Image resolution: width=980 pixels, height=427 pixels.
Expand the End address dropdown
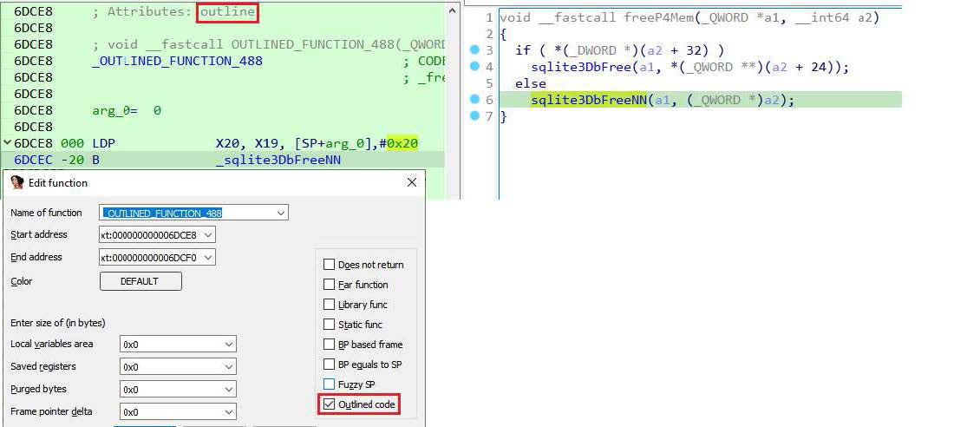click(209, 257)
